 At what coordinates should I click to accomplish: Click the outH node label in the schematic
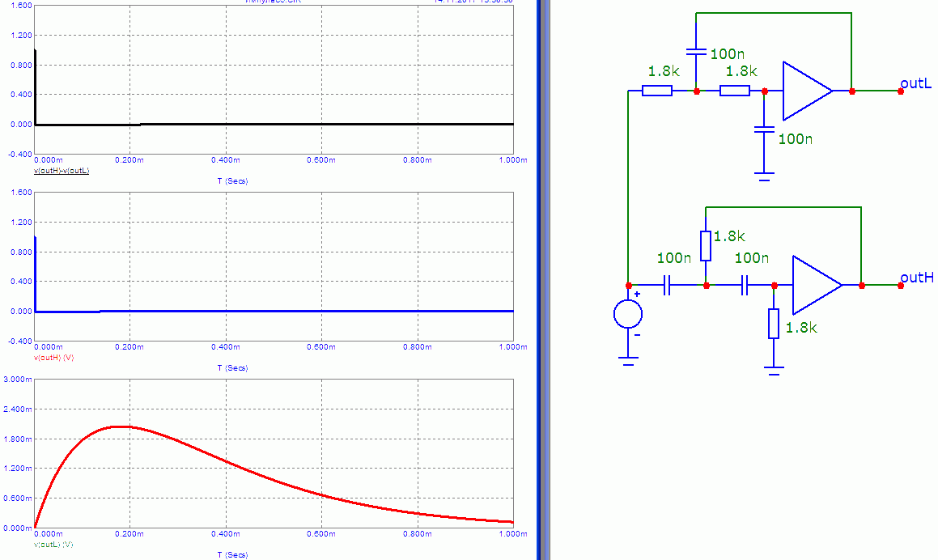click(917, 277)
